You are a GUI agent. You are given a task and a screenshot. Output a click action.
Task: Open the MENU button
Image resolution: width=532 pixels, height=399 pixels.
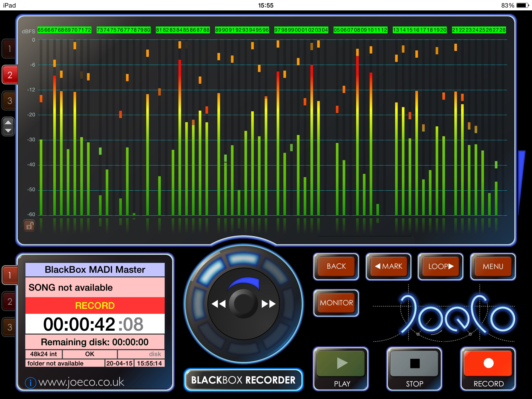(493, 267)
